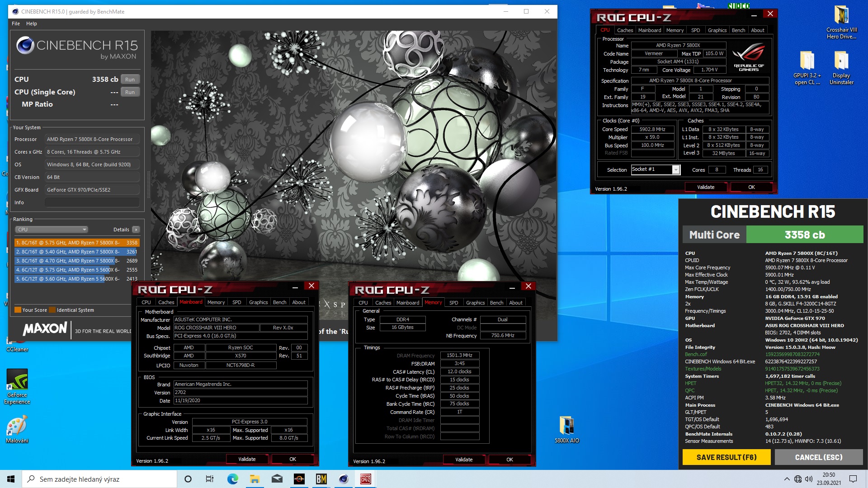Run the CPU multi-core test
The image size is (868, 488).
[x=130, y=79]
